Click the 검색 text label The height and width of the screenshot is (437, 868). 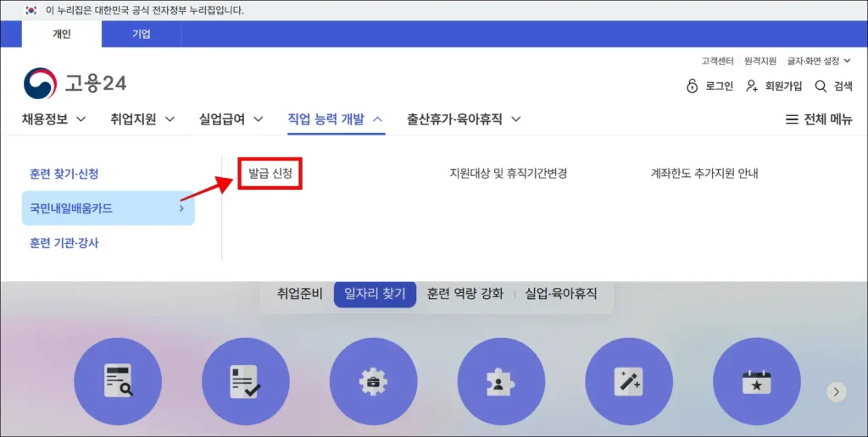tap(843, 86)
